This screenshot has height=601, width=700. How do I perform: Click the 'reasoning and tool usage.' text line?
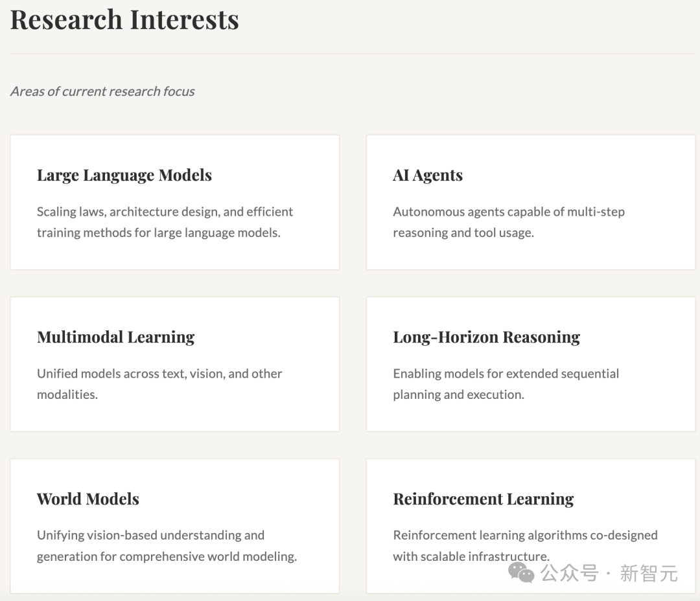(x=463, y=232)
